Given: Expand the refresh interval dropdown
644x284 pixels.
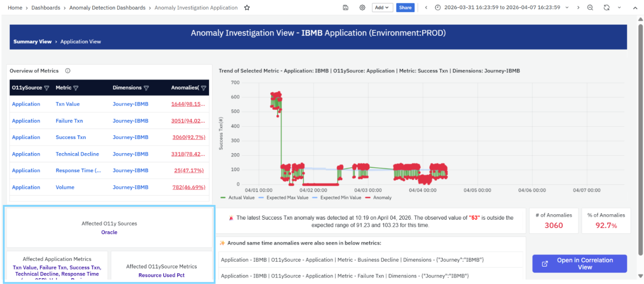Looking at the screenshot, I should coord(620,8).
